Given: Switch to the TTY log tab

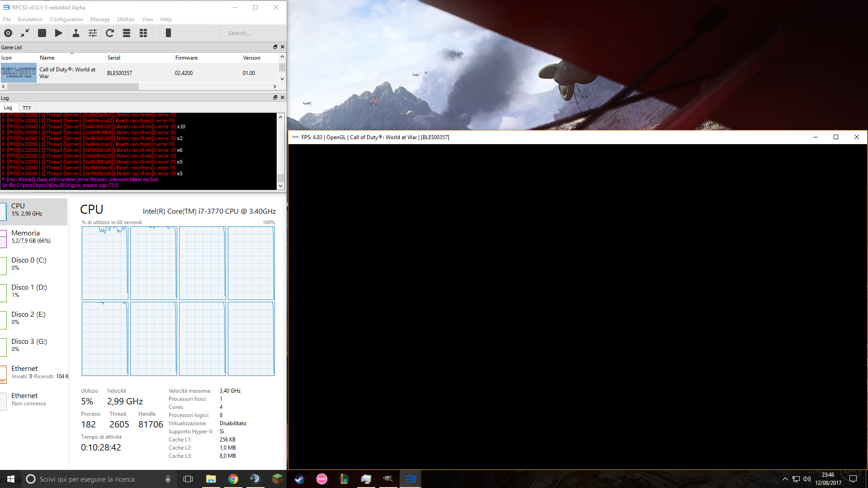Looking at the screenshot, I should [27, 108].
